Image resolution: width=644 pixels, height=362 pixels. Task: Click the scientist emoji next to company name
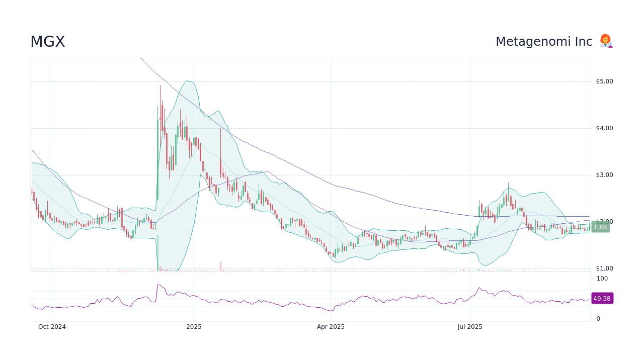pos(605,41)
